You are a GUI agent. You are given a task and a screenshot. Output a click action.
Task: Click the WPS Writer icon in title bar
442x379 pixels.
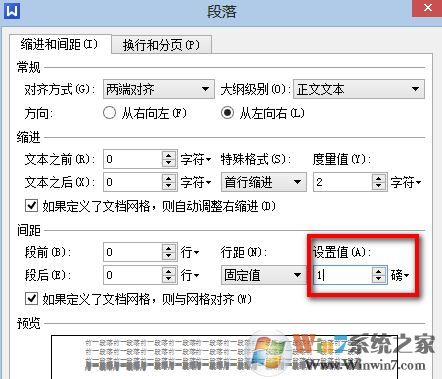(12, 10)
